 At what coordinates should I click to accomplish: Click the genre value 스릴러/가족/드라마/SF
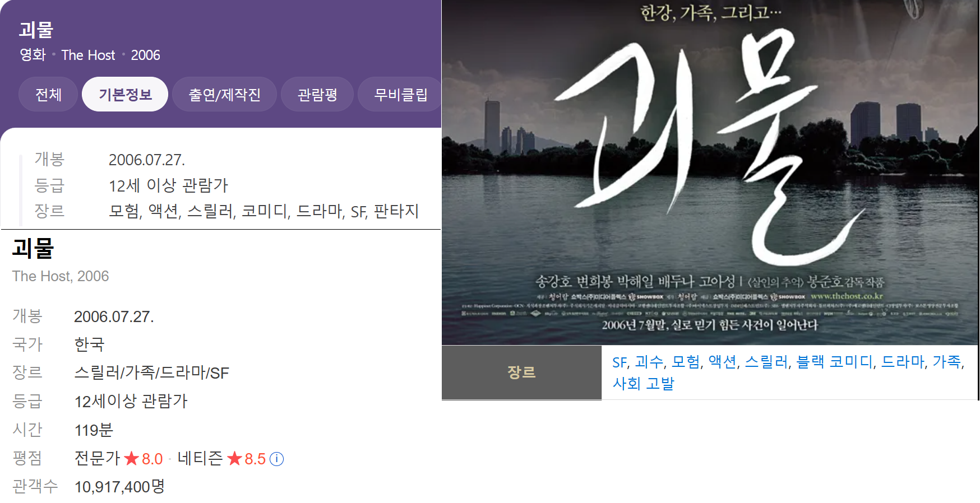coord(151,373)
